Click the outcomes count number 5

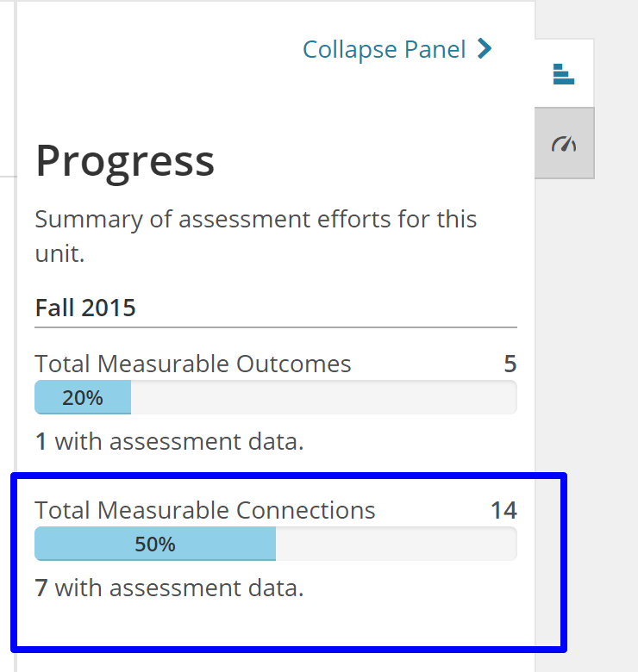510,364
